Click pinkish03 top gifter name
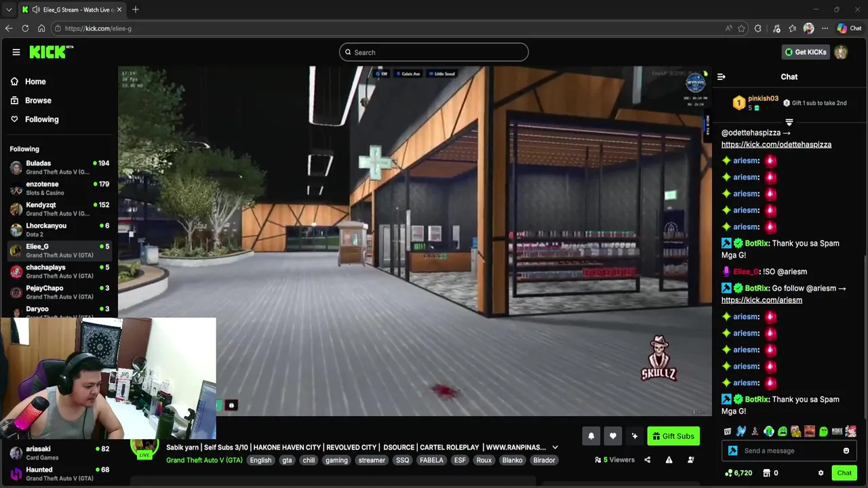Viewport: 868px width, 488px height. click(763, 99)
